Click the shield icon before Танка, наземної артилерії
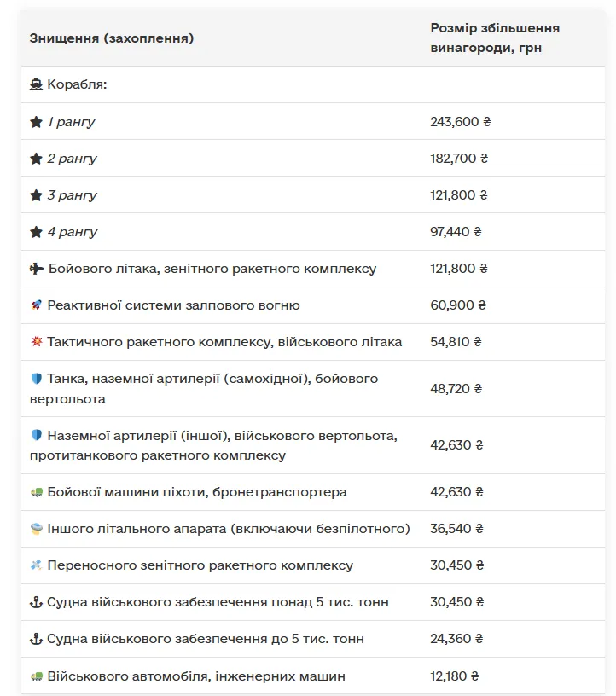 tap(36, 379)
